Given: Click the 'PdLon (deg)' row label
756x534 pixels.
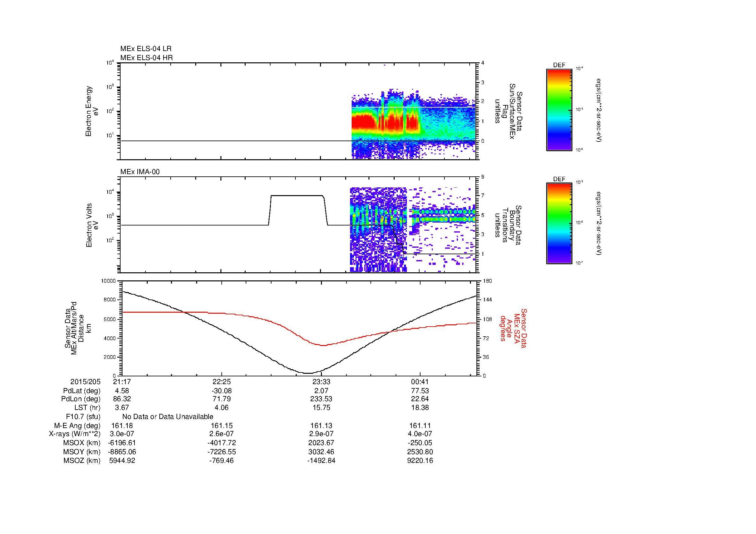Looking at the screenshot, I should (81, 399).
